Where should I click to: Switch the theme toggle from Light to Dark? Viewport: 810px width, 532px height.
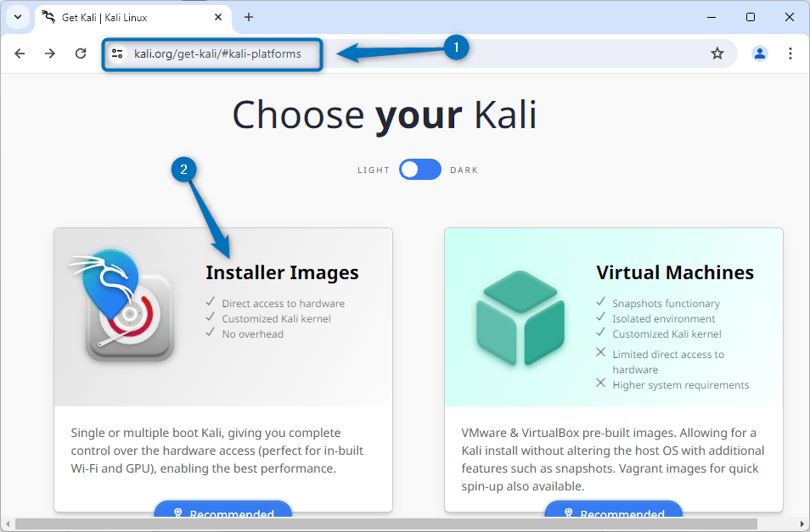click(419, 170)
